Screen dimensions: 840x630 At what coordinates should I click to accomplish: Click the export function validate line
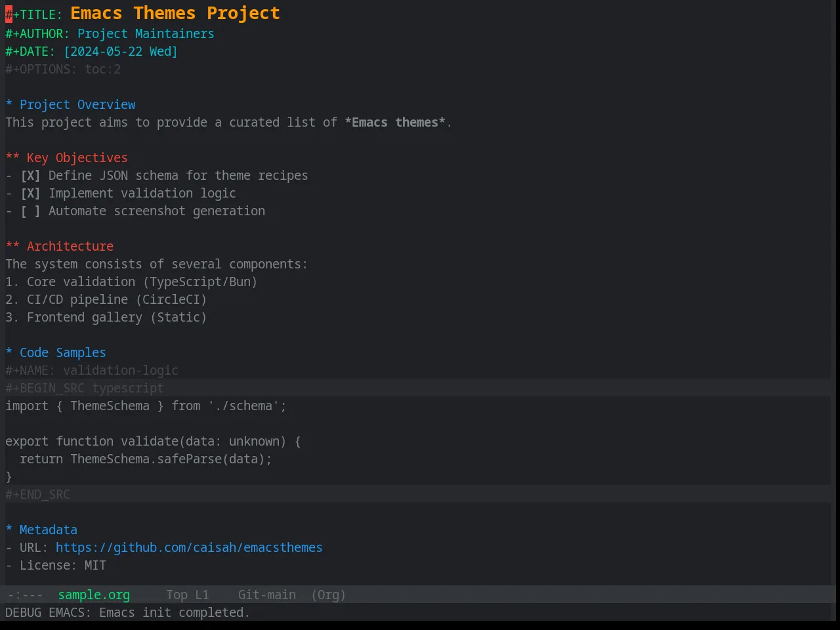pyautogui.click(x=153, y=441)
